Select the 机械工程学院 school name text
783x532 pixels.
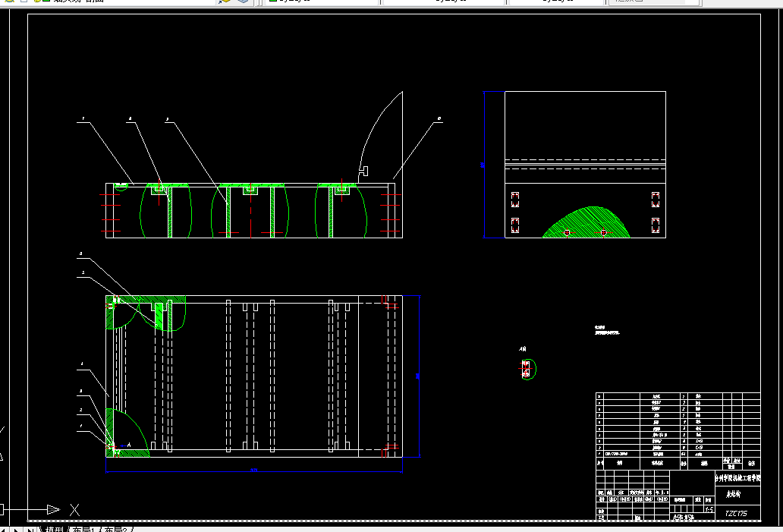(x=737, y=478)
